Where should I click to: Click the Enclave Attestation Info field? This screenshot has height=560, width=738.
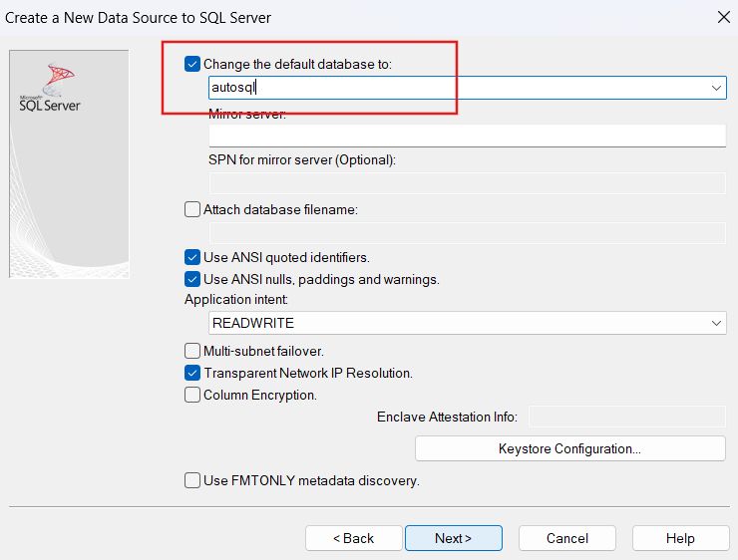[x=627, y=417]
